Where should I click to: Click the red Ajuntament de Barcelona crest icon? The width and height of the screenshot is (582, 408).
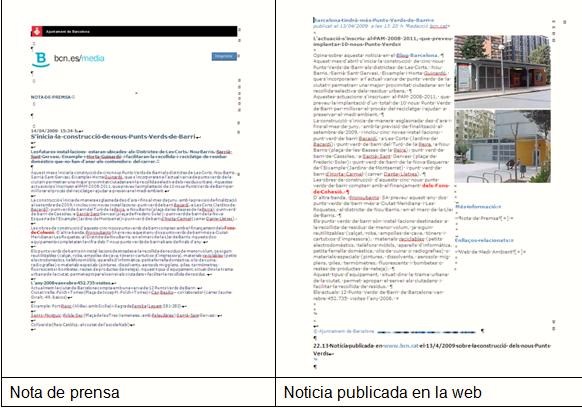click(37, 32)
